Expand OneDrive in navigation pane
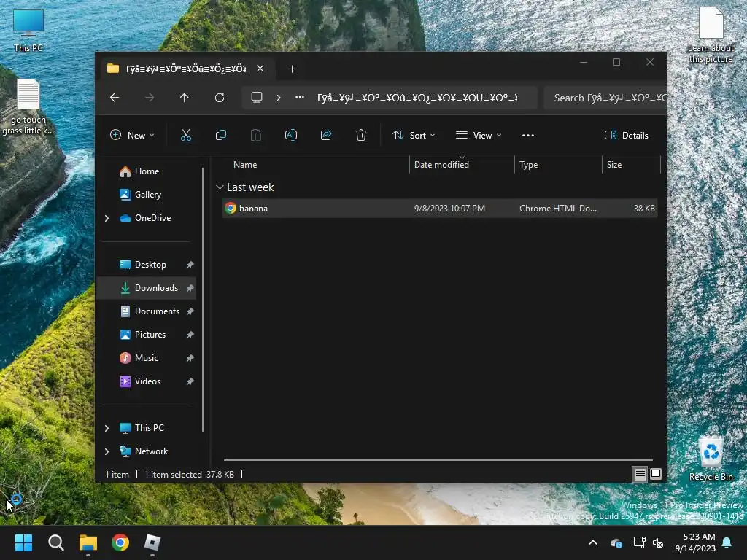This screenshot has width=747, height=560. (107, 218)
